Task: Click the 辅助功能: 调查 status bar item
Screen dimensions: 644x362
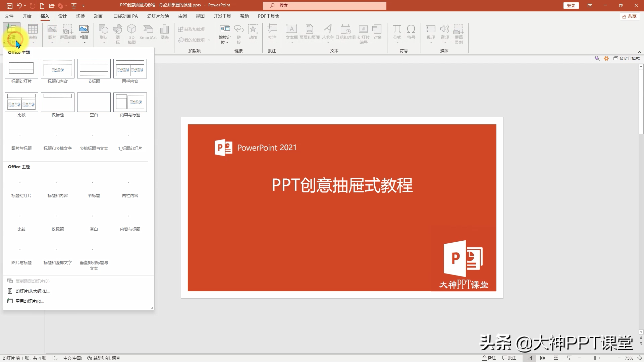Action: coord(104,358)
